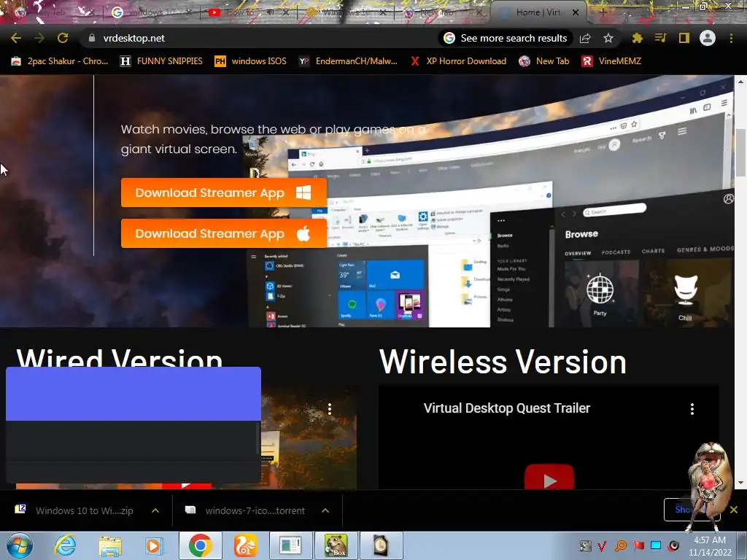Screen dimensions: 747x560
Task: Click the orange magnifier tray icon
Action: [x=621, y=545]
